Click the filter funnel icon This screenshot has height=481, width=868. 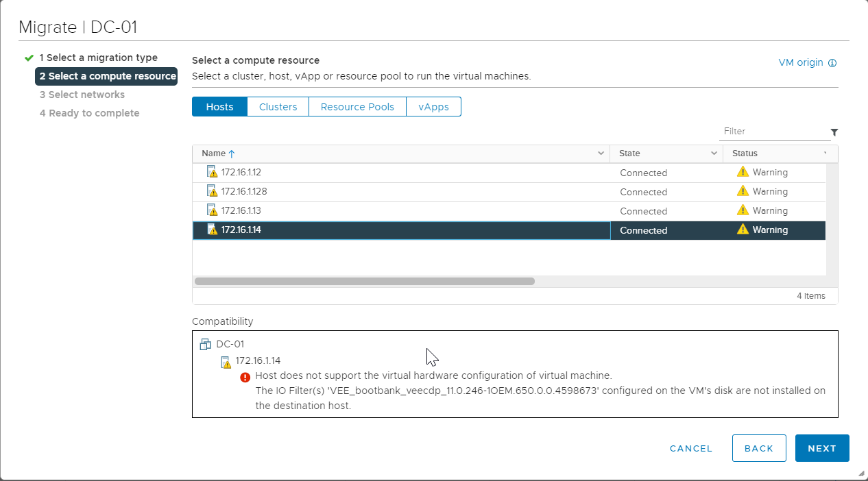(x=834, y=132)
